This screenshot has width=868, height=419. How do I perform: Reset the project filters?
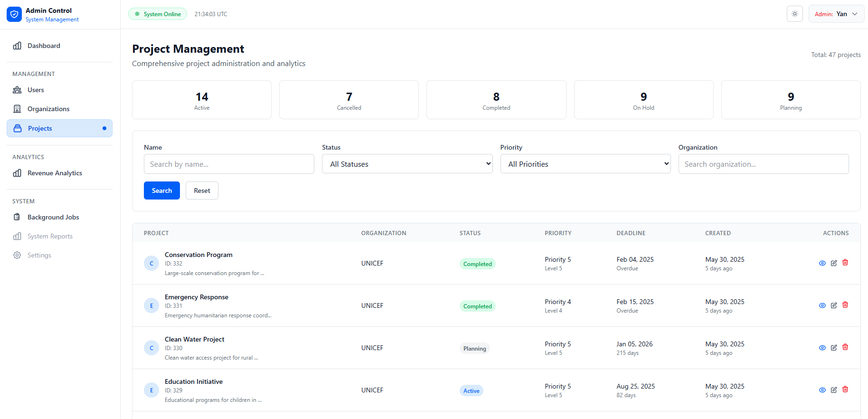click(202, 190)
